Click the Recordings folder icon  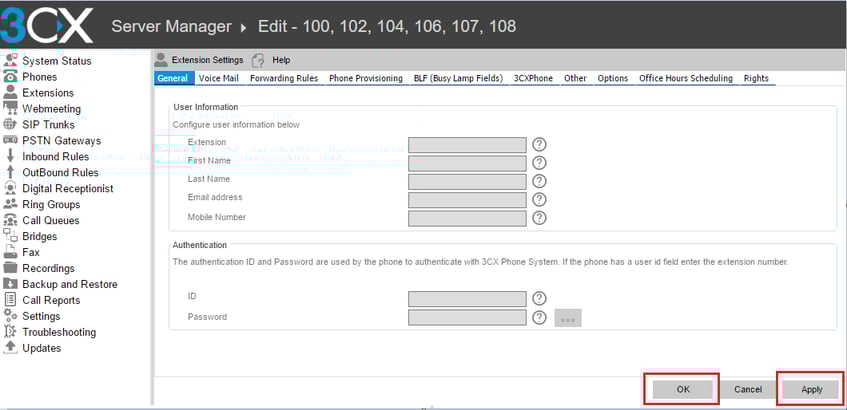point(10,268)
